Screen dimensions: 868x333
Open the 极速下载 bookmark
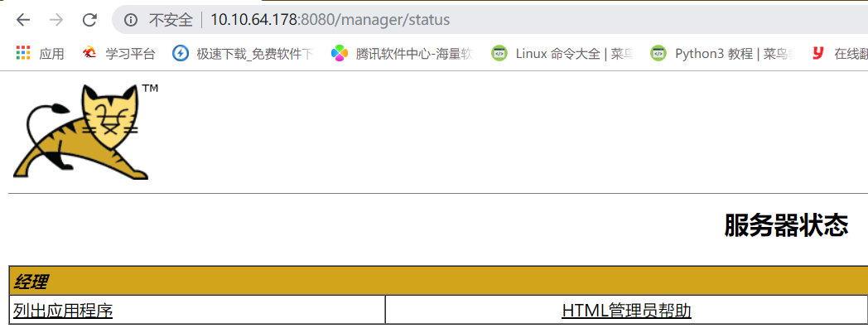(x=244, y=53)
